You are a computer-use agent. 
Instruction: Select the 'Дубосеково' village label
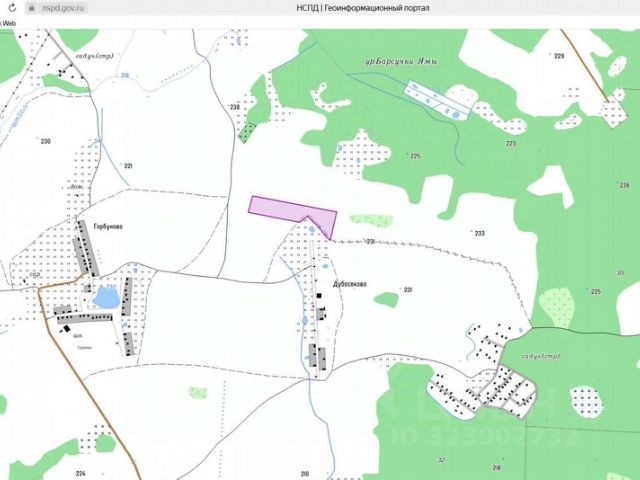pos(350,284)
